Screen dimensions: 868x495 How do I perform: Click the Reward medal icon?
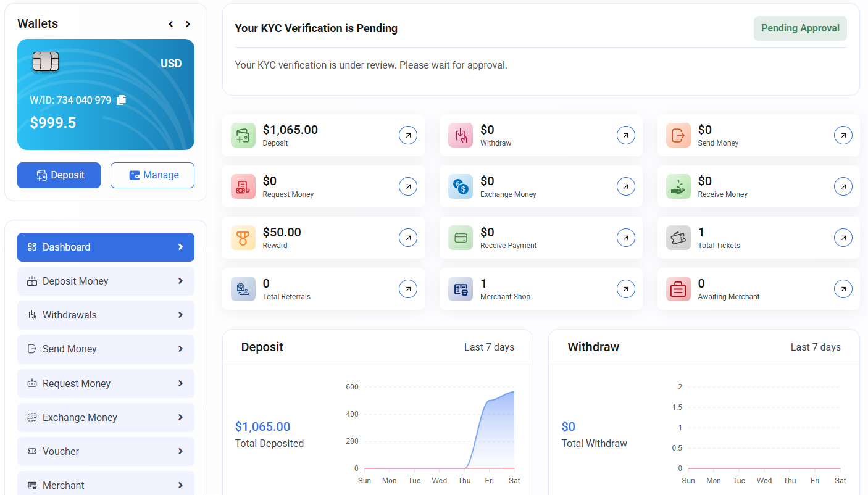tap(243, 238)
